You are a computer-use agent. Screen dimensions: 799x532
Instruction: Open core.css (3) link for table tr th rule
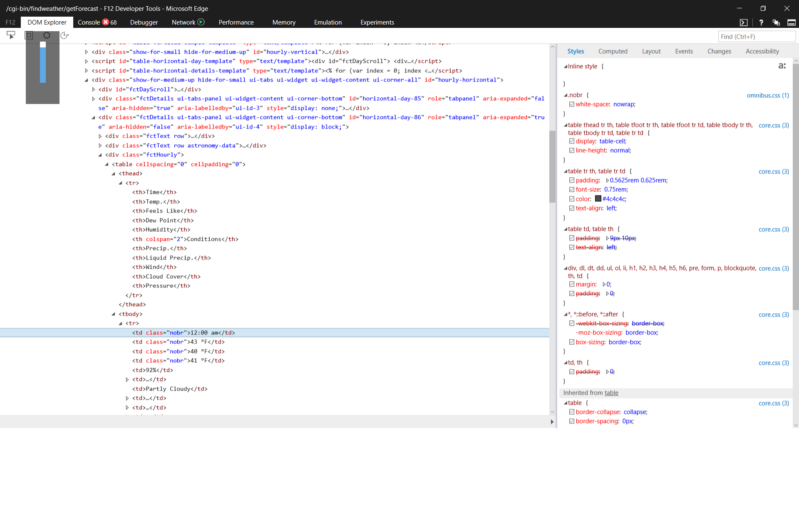click(774, 171)
